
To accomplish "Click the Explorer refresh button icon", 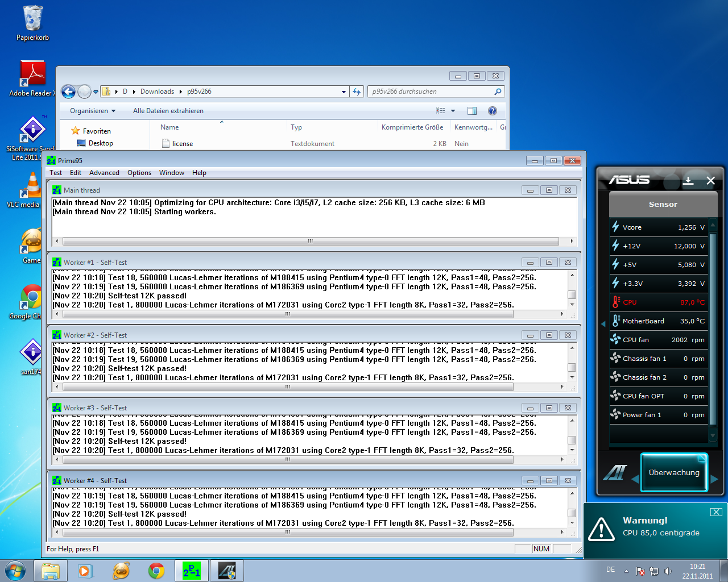I will [x=357, y=92].
